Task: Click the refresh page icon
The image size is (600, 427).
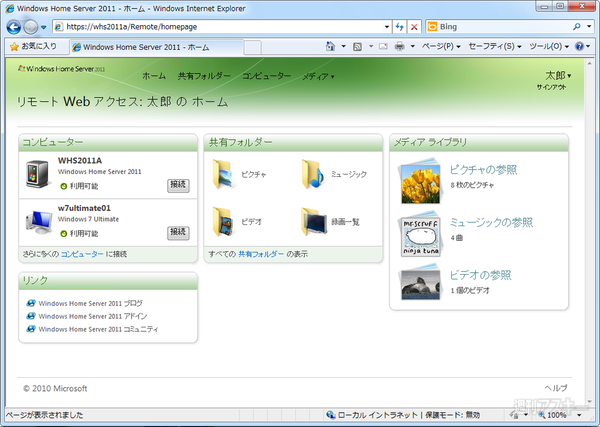Action: point(399,27)
